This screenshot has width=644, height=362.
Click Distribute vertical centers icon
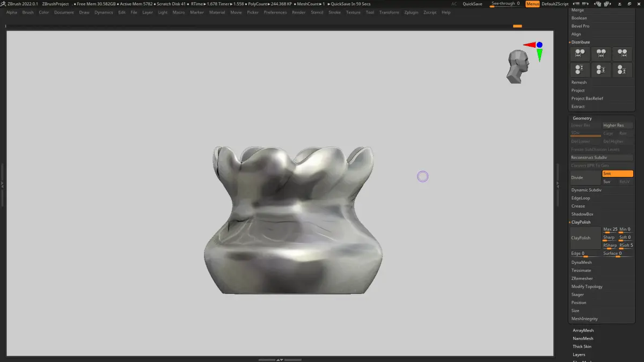(601, 70)
